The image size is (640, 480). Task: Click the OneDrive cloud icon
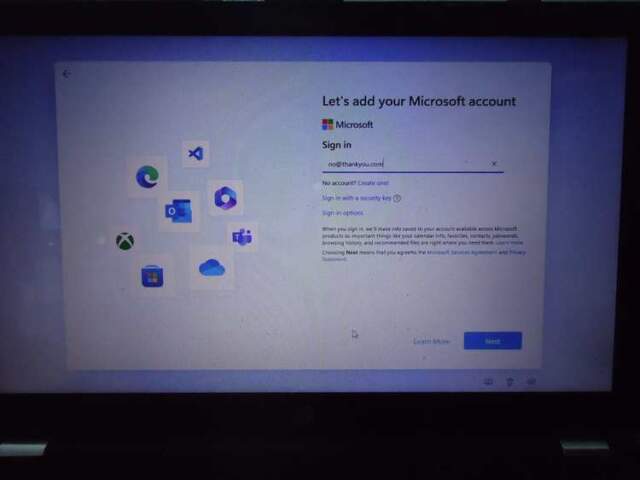(x=212, y=268)
